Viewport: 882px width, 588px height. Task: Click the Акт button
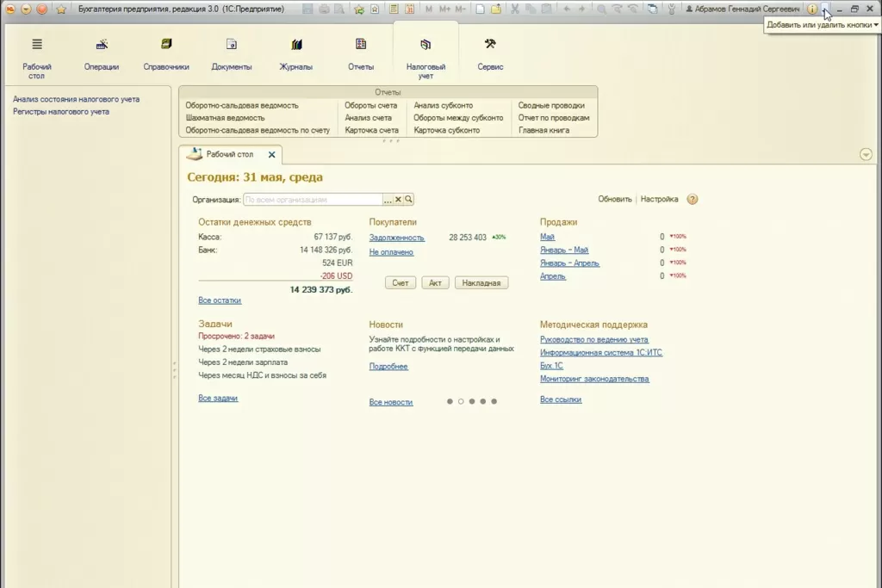435,282
